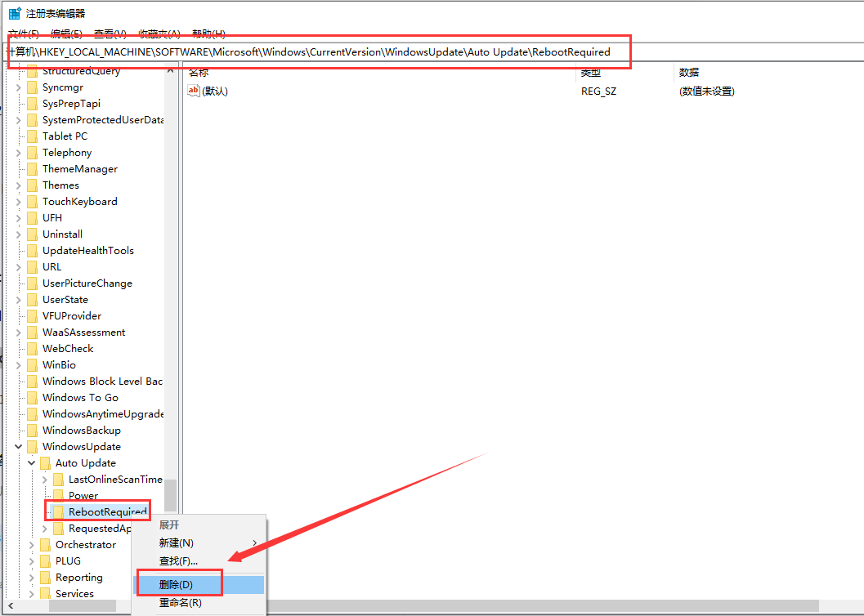Click the tree vertical scrollbar thumb
The width and height of the screenshot is (864, 616).
coord(171,495)
